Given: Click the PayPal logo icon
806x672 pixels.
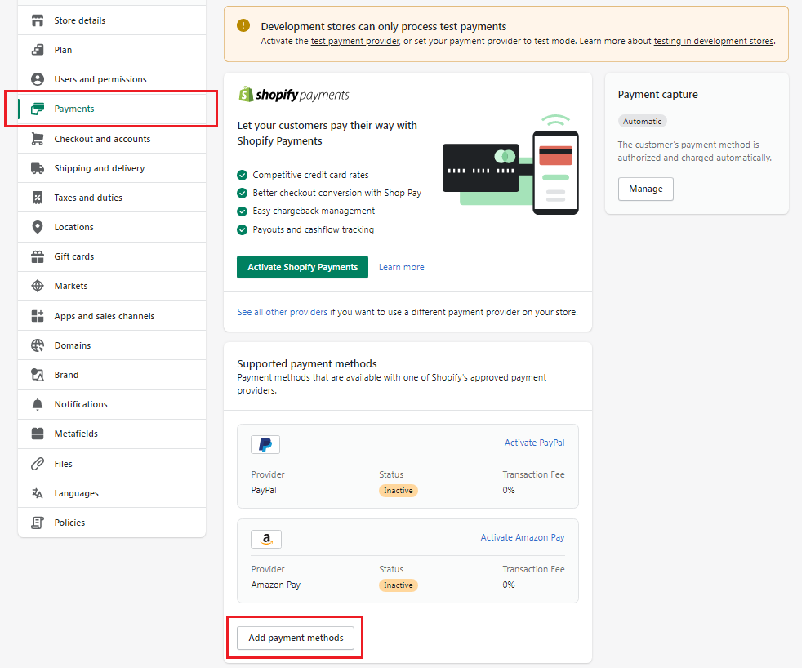Looking at the screenshot, I should point(265,444).
